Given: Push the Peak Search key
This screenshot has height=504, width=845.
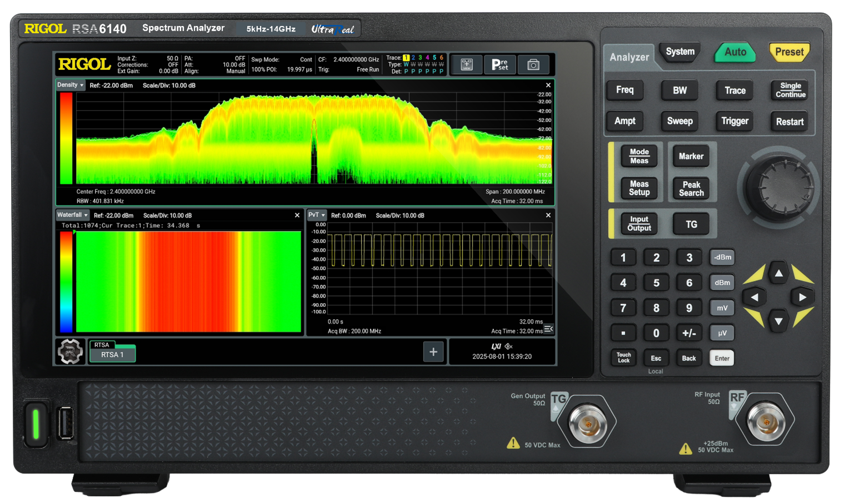Looking at the screenshot, I should (x=691, y=188).
